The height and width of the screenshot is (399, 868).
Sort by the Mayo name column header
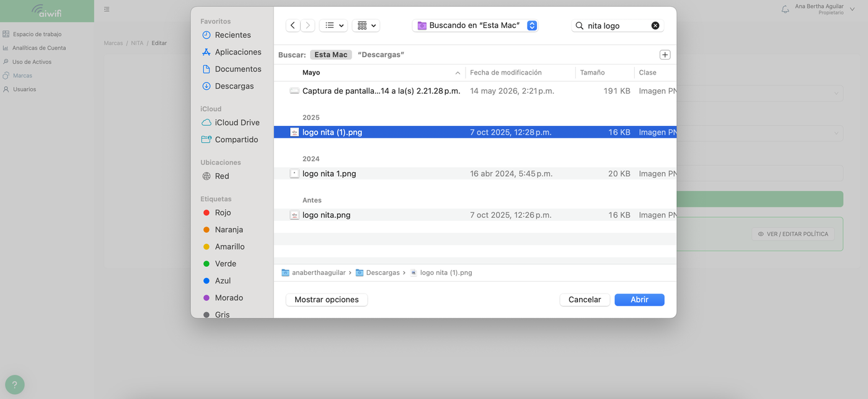coord(311,73)
